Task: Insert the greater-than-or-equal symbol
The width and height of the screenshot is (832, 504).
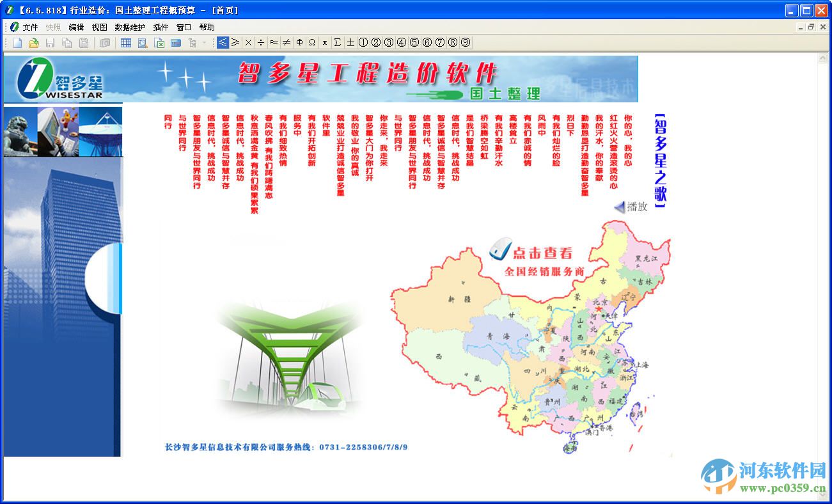Action: (235, 43)
